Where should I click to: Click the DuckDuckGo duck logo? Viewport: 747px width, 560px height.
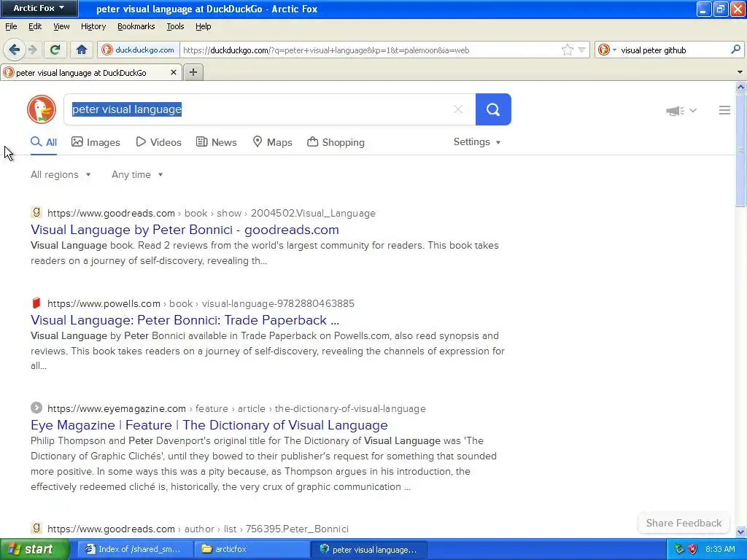42,109
